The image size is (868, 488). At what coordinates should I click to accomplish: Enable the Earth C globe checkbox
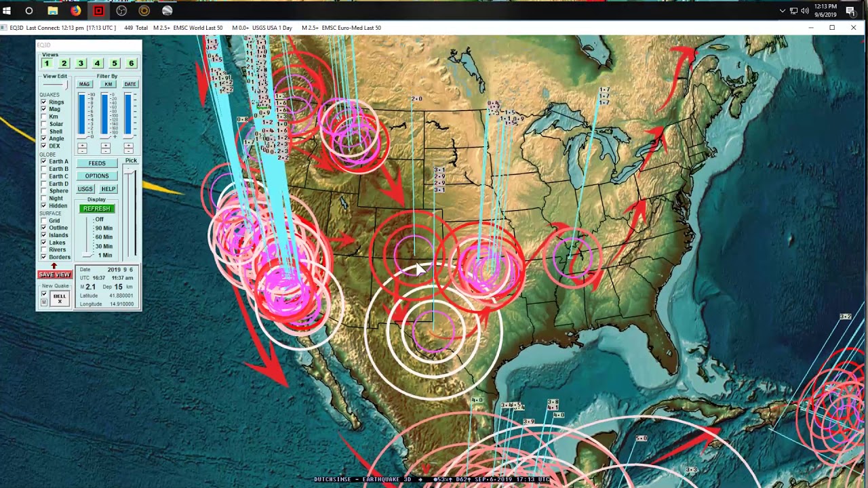click(x=43, y=176)
